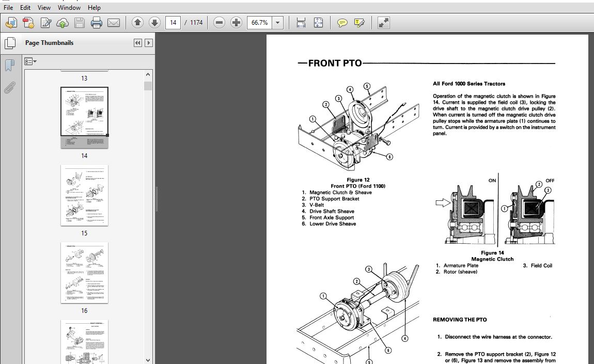Click the thumbnail panel scrollbar handle
Image resolution: width=594 pixels, height=364 pixels.
(x=148, y=86)
